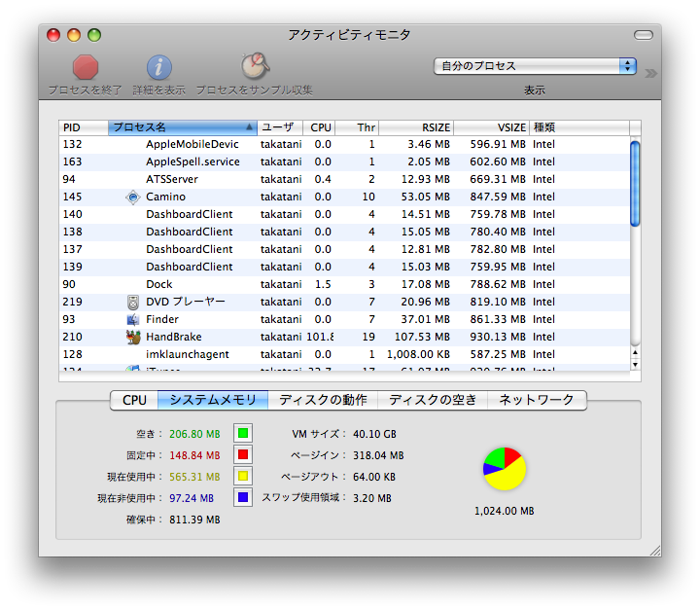This screenshot has height=610, width=700.
Task: Sort by RSIZE column header
Action: 416,127
